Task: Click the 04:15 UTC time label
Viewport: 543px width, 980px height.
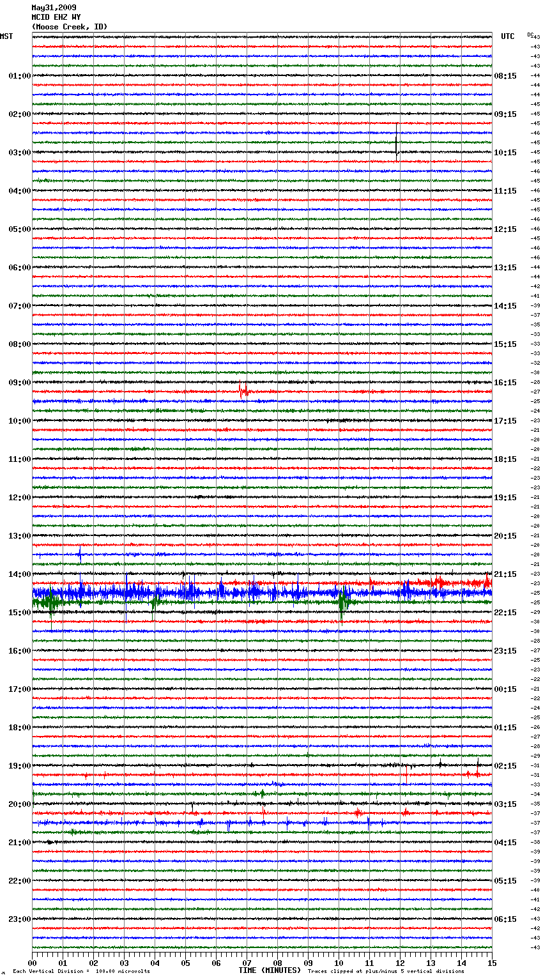Action: [x=505, y=843]
